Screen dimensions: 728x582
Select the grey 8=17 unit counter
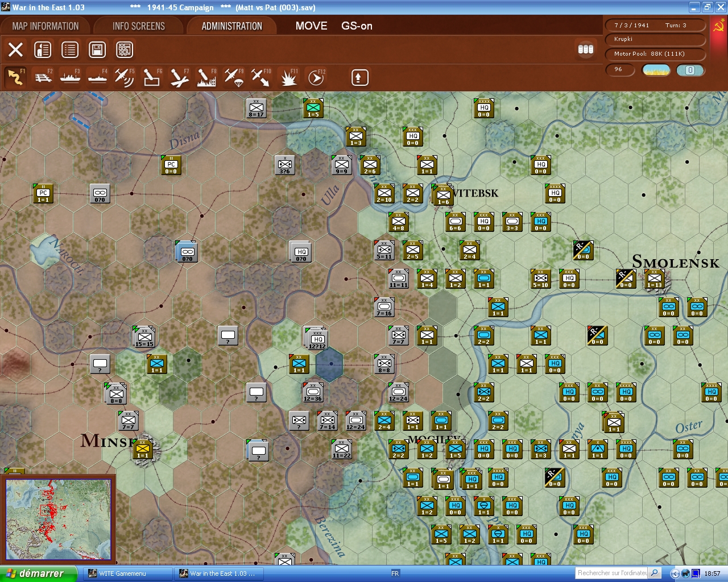pyautogui.click(x=256, y=108)
